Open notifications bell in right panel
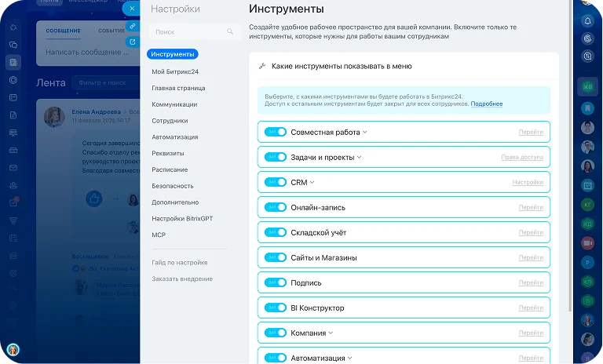The width and height of the screenshot is (603, 364). pyautogui.click(x=587, y=21)
